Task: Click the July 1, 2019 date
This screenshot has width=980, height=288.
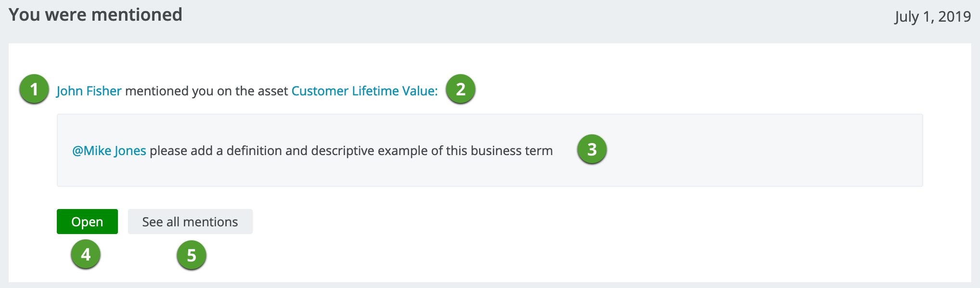Action: pos(933,17)
